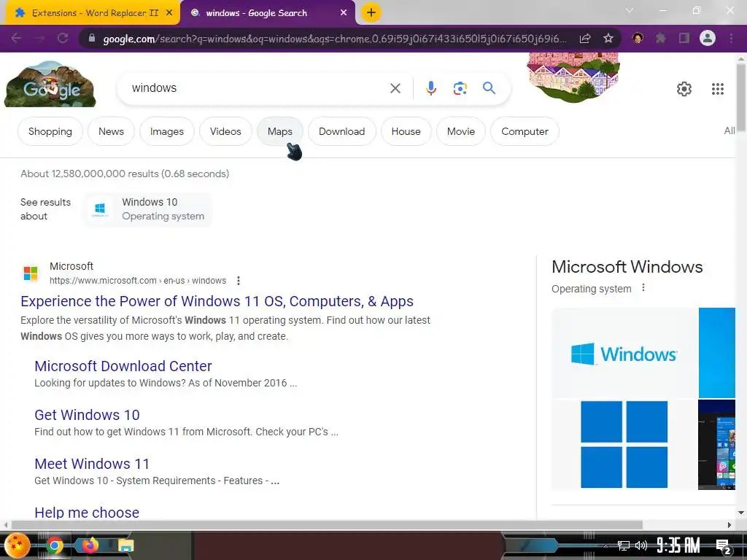Open the Extensions puzzle icon in the toolbar
747x560 pixels.
[x=661, y=38]
